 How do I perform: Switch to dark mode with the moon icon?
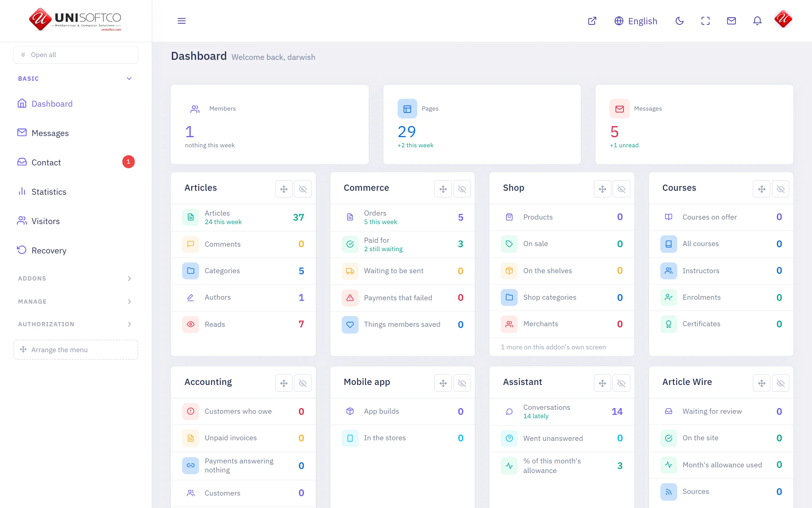click(x=679, y=21)
